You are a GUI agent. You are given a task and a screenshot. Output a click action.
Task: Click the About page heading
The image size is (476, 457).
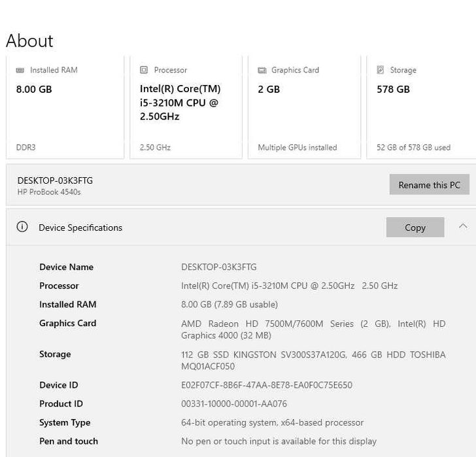tap(30, 41)
